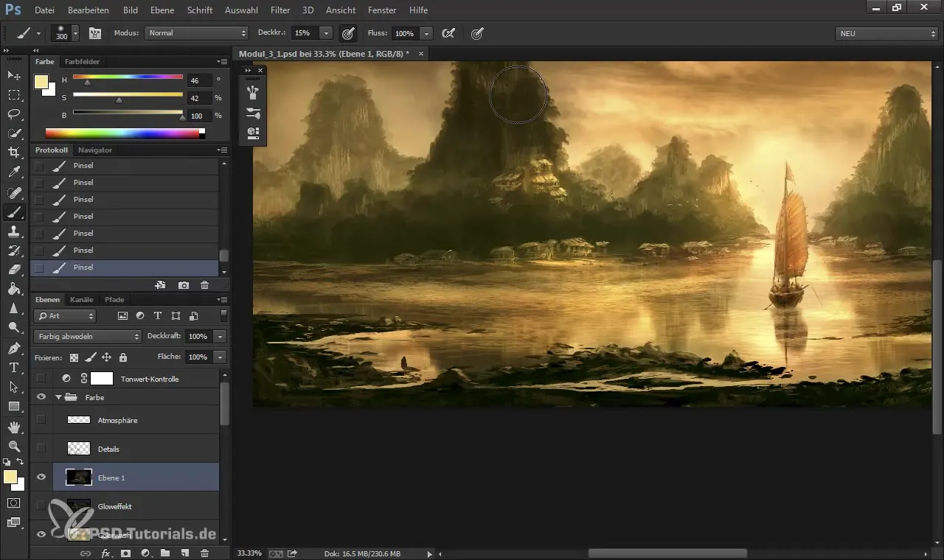Select the Rectangle shape tool

[14, 406]
